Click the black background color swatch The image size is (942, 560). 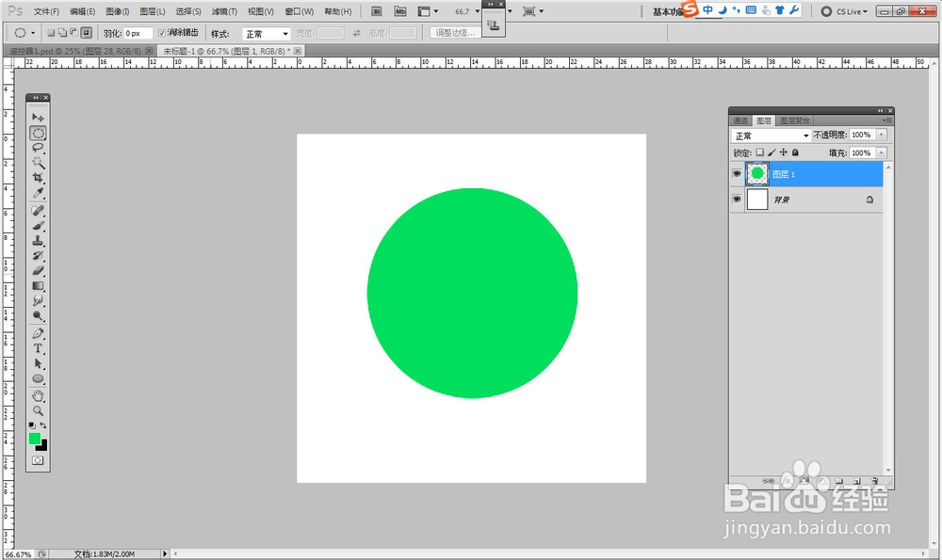click(42, 446)
